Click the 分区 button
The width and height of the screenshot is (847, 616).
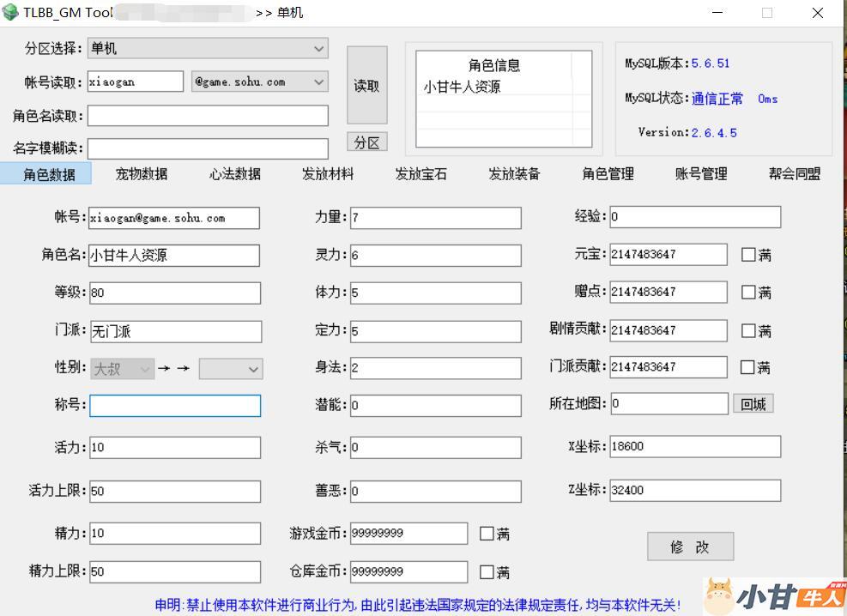pyautogui.click(x=366, y=142)
